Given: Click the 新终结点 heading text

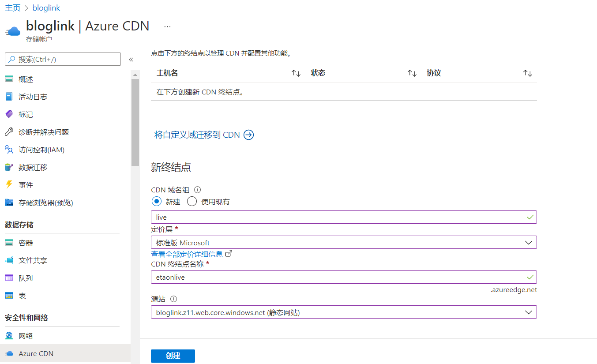Looking at the screenshot, I should 171,167.
